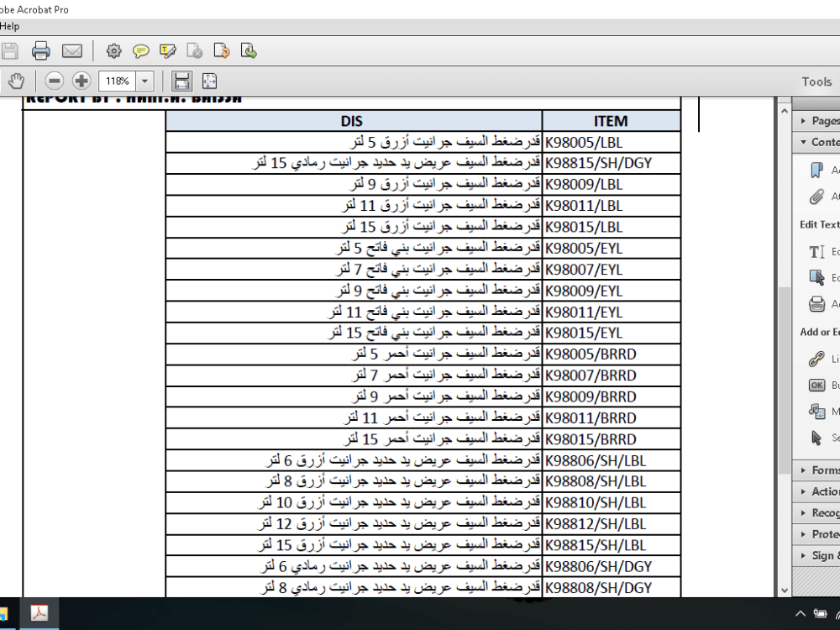The width and height of the screenshot is (840, 630).
Task: Click the delete page icon
Action: (194, 51)
